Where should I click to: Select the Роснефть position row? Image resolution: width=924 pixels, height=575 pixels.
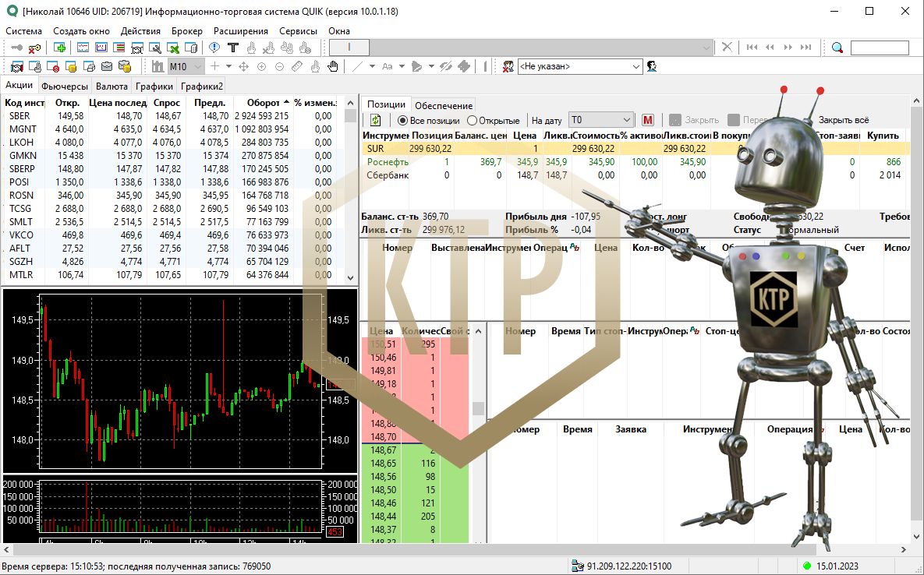pyautogui.click(x=635, y=162)
